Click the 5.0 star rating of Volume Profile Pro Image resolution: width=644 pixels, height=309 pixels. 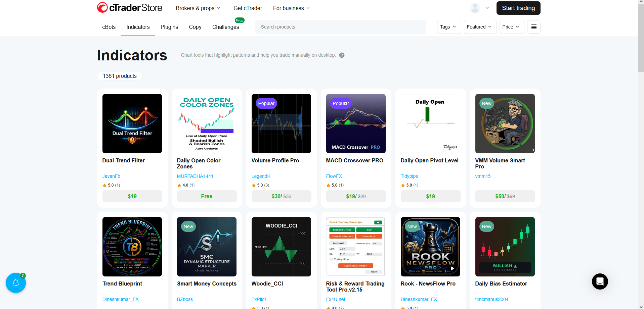pyautogui.click(x=260, y=185)
